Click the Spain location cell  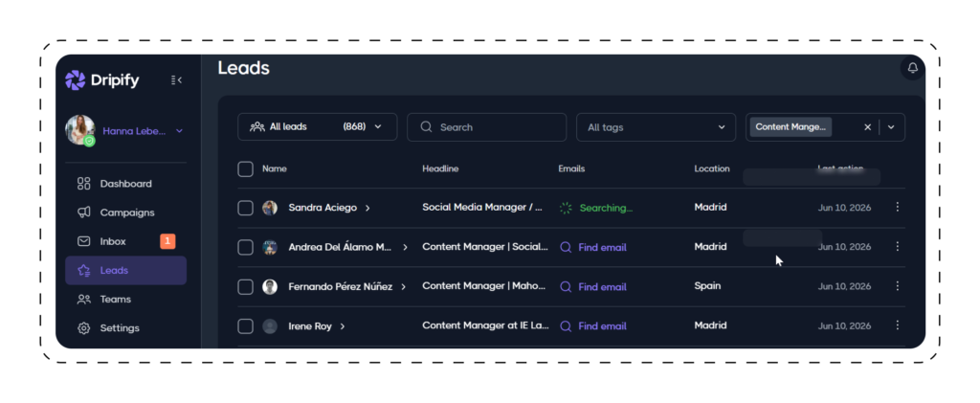coord(707,285)
